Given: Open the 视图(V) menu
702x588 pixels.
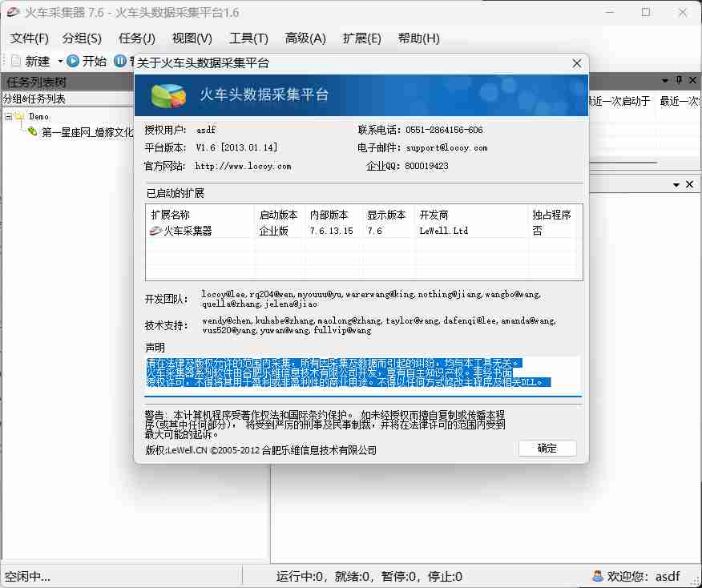Looking at the screenshot, I should point(191,38).
